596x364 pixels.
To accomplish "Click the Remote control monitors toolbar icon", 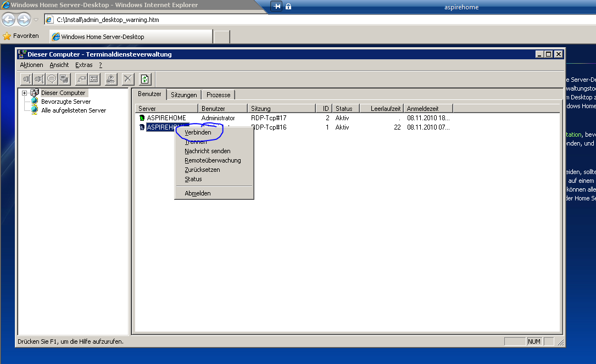I will coord(64,79).
